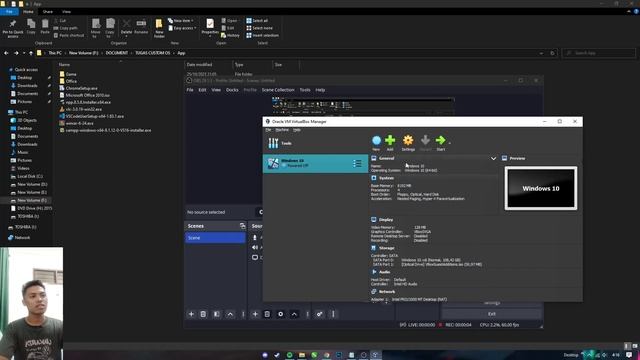Click the Discard arrow icon in VirtualBox

(425, 141)
